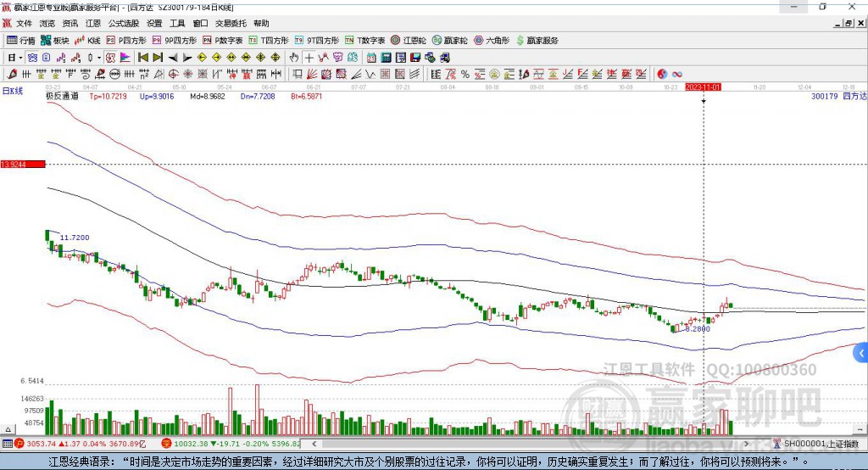868x470 pixels.
Task: Step chart right with black arrow
Action: 187,58
